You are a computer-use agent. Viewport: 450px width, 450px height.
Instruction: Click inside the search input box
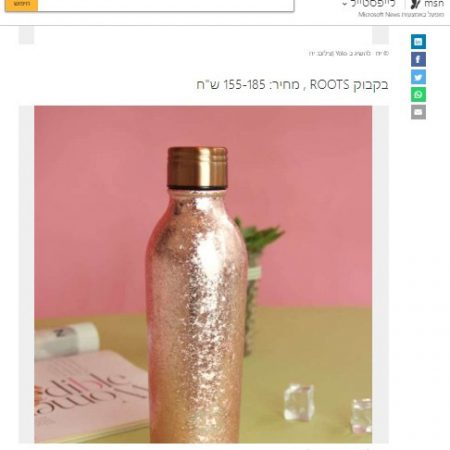(166, 5)
